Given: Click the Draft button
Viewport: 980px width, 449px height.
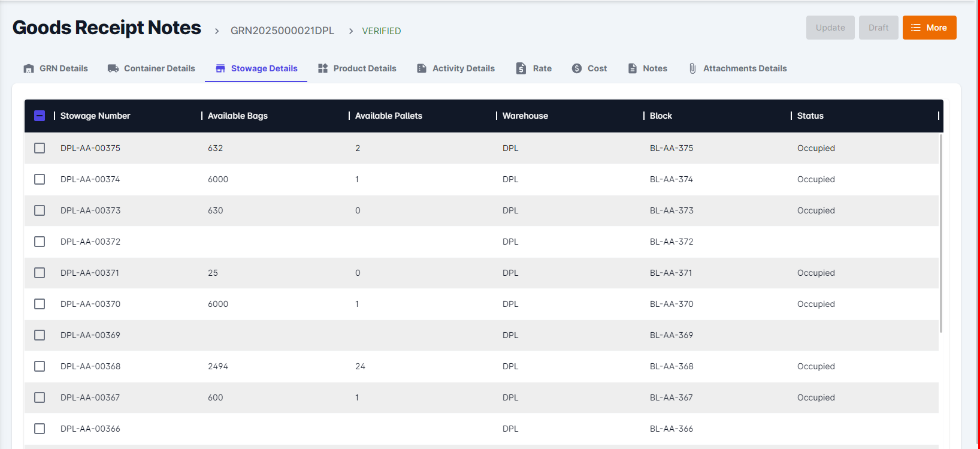Looking at the screenshot, I should (878, 28).
